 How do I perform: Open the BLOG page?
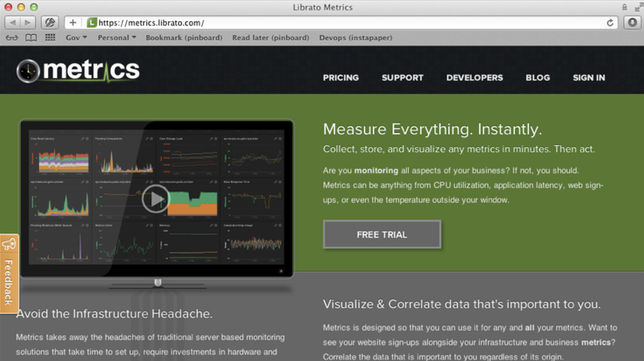click(x=538, y=77)
